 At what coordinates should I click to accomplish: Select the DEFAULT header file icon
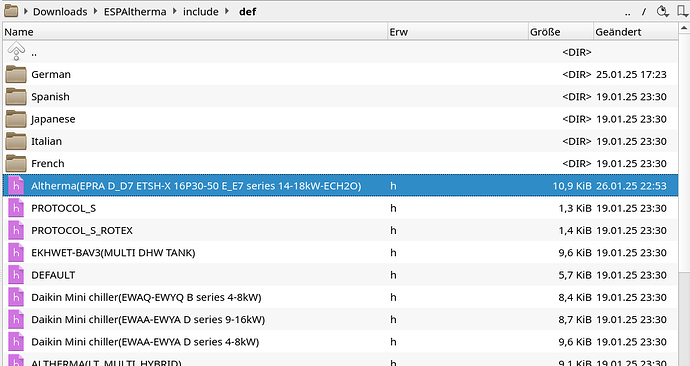tap(16, 275)
